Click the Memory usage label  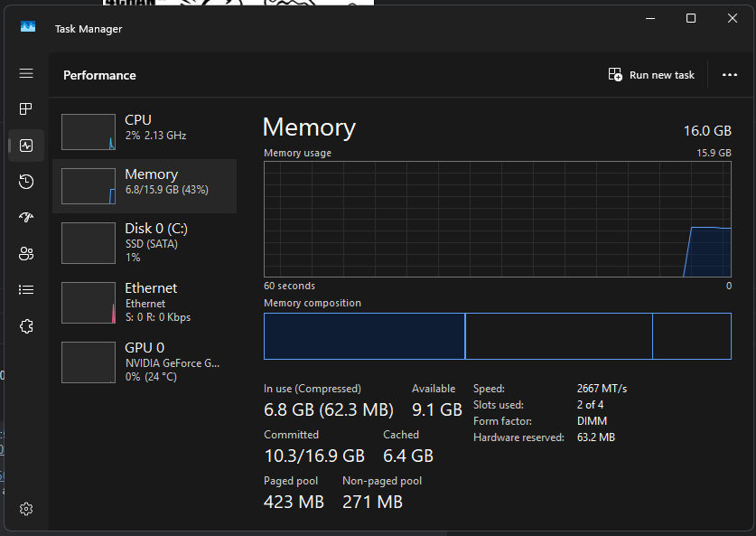pos(297,153)
